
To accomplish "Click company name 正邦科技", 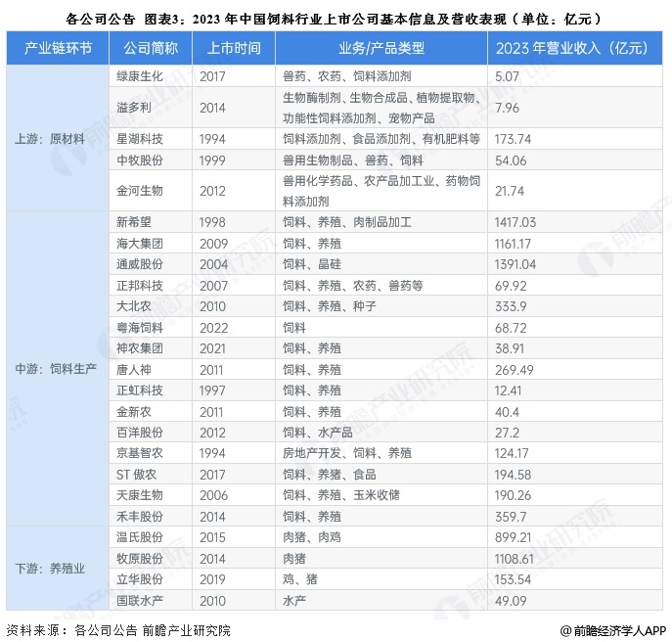I will tap(140, 286).
